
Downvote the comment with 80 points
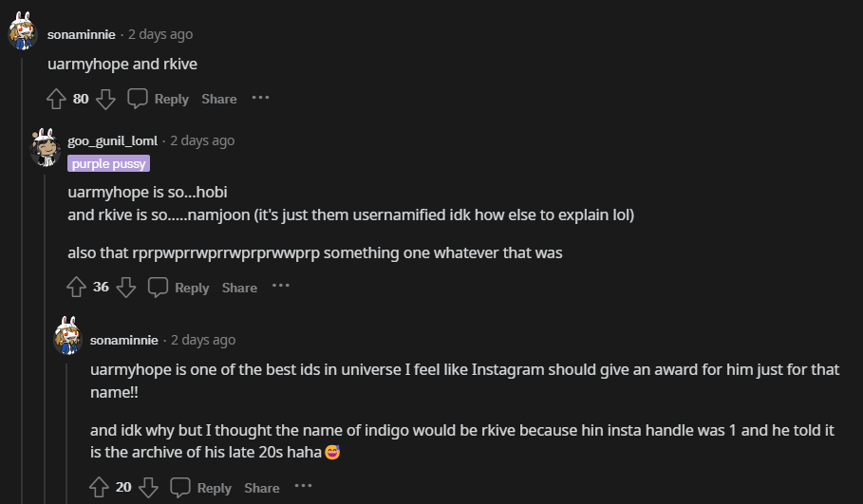pos(106,99)
